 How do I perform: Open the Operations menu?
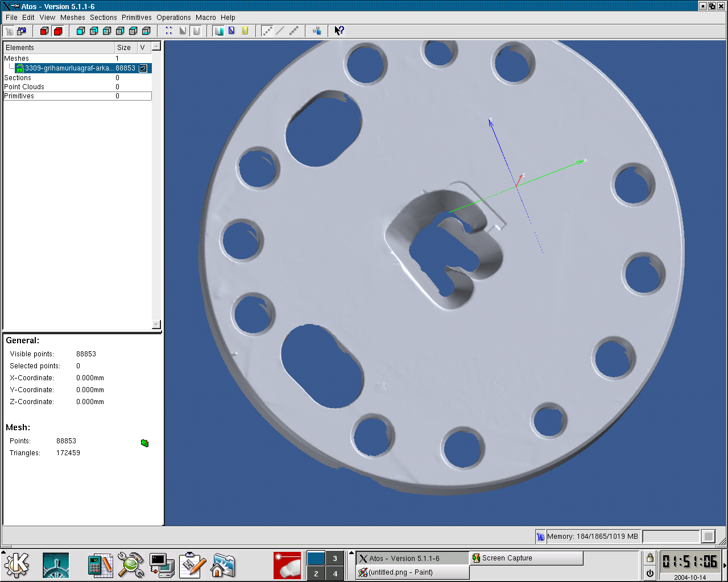coord(173,18)
